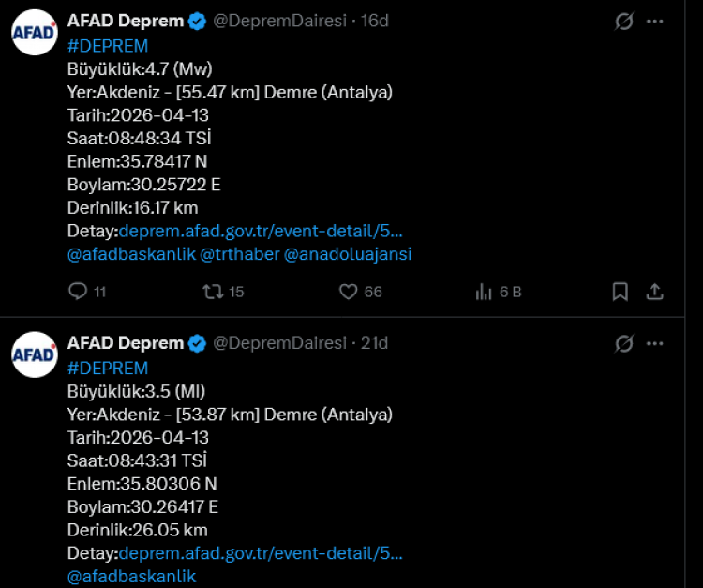Open #DEPREM hashtag in the 4.7 Mw post
The width and height of the screenshot is (703, 588).
click(108, 45)
